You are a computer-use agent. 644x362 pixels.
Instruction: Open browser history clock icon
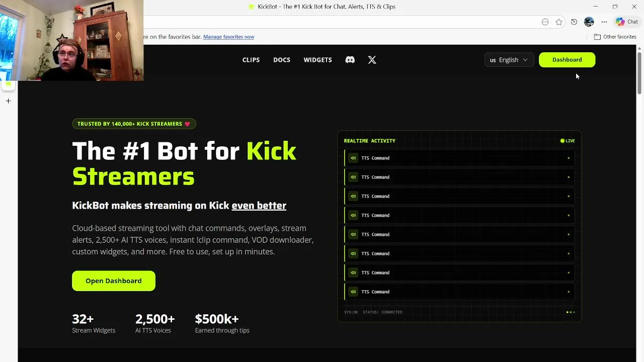click(574, 22)
